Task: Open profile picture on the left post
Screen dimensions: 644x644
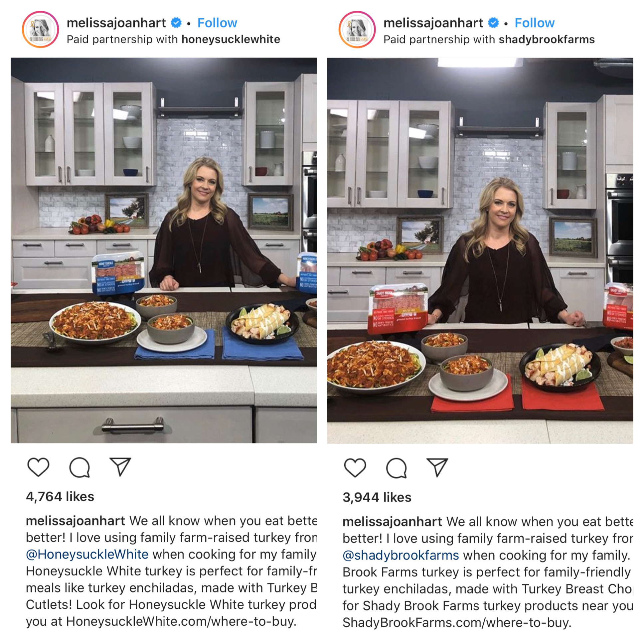Action: tap(40, 29)
